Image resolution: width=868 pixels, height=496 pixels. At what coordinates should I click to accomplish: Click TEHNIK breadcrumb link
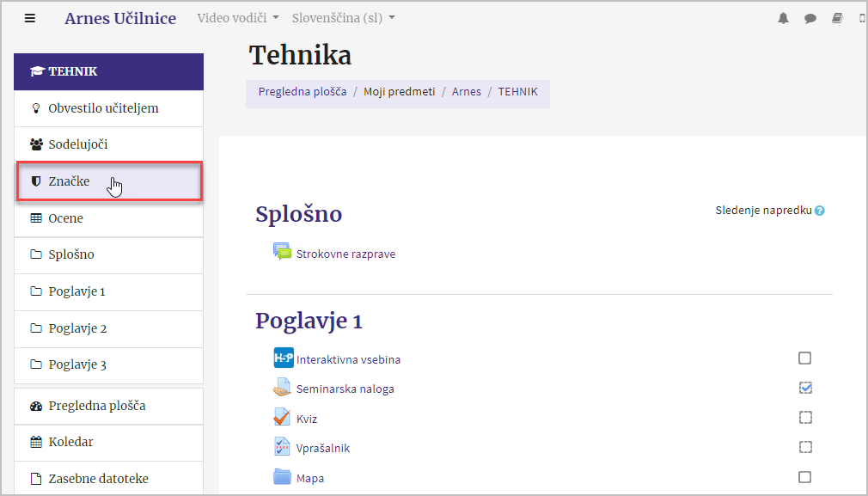[x=517, y=92]
